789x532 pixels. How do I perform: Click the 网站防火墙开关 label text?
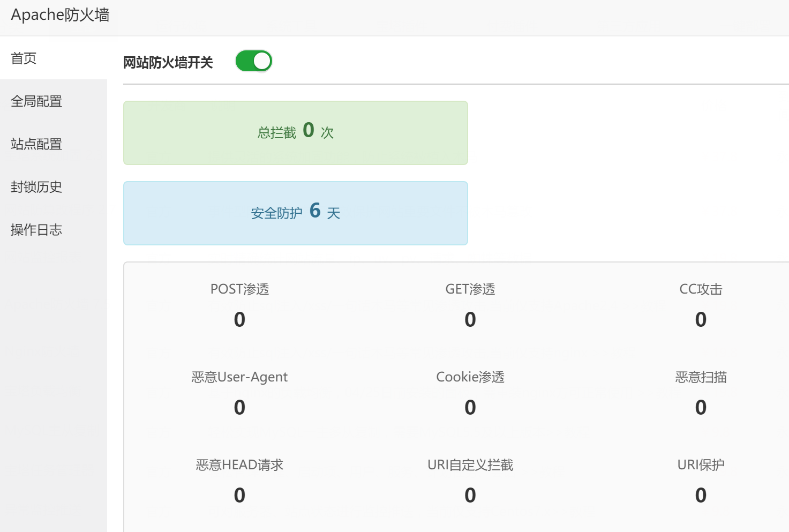pyautogui.click(x=168, y=63)
